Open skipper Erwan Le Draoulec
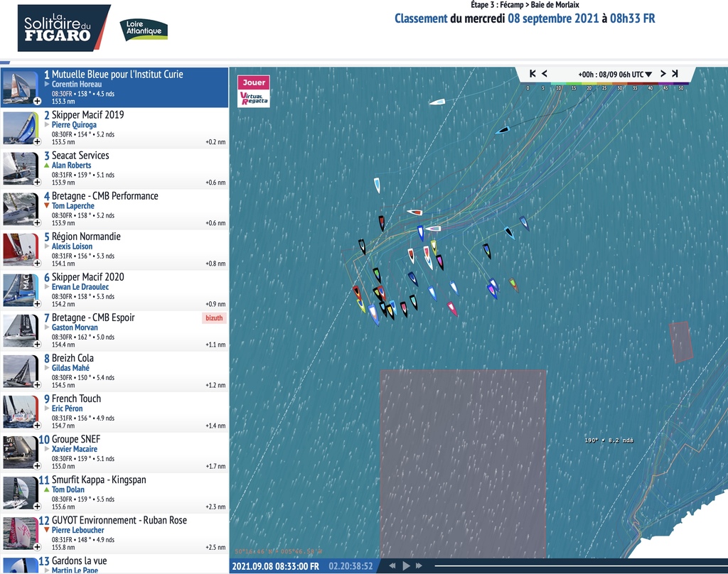 [x=80, y=287]
